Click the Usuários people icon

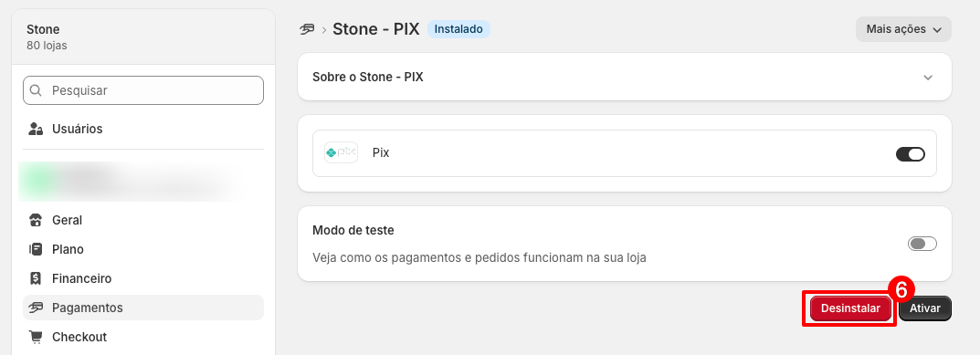[36, 130]
